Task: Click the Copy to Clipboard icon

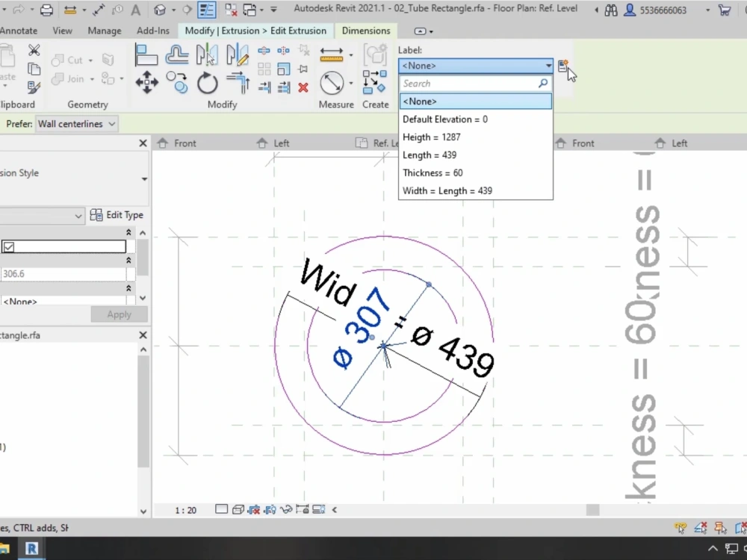Action: click(x=34, y=69)
